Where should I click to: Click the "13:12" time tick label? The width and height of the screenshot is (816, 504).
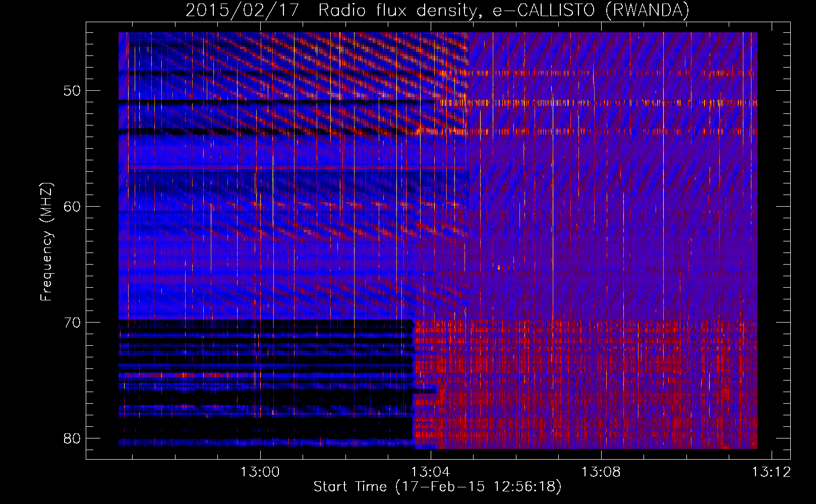point(772,472)
